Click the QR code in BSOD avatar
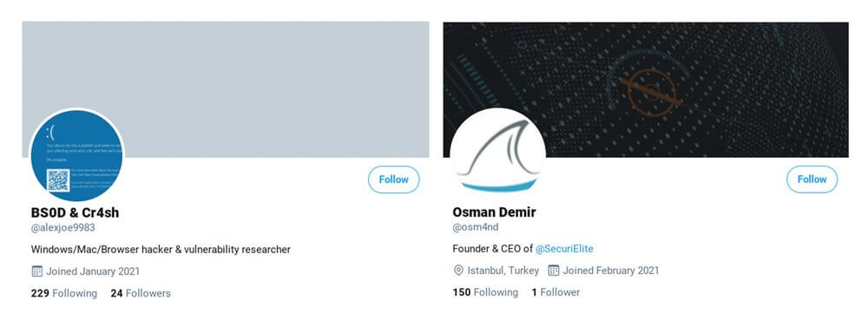The width and height of the screenshot is (868, 333). click(x=58, y=180)
